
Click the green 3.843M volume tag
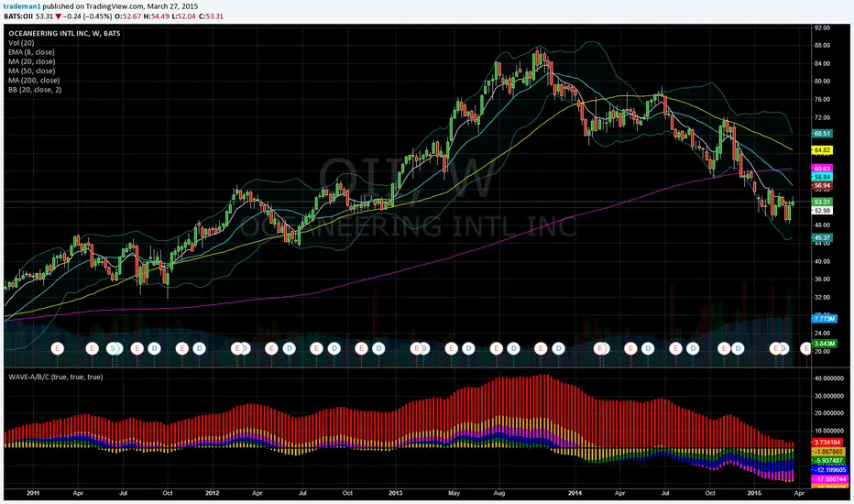point(824,344)
